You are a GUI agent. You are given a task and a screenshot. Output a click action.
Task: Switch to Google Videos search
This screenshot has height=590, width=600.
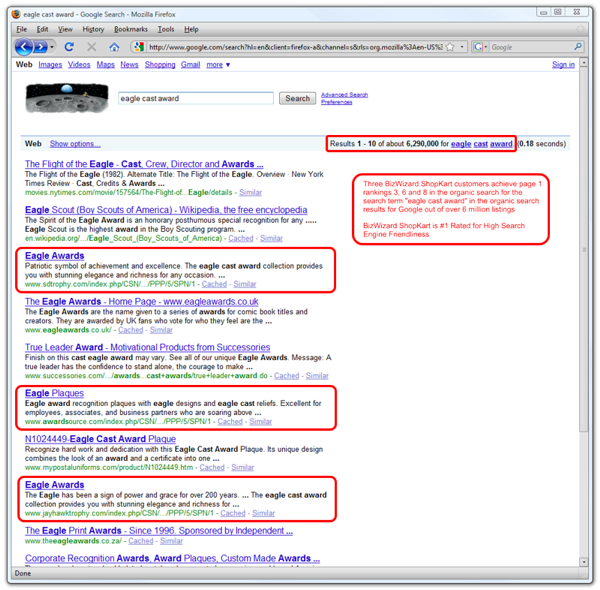(79, 65)
